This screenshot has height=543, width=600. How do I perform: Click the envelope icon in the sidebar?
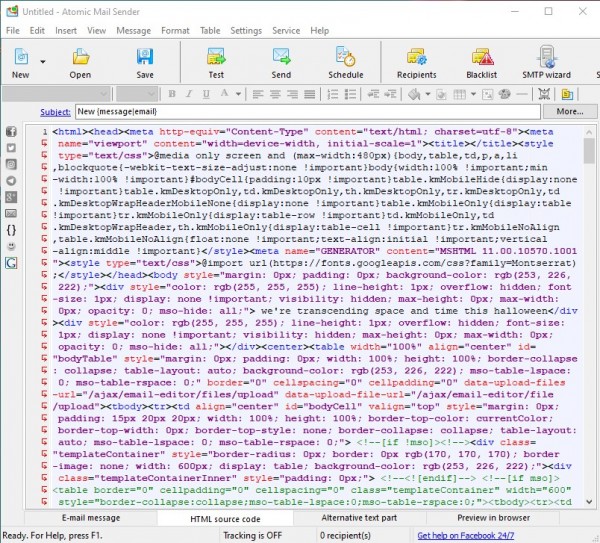(11, 214)
